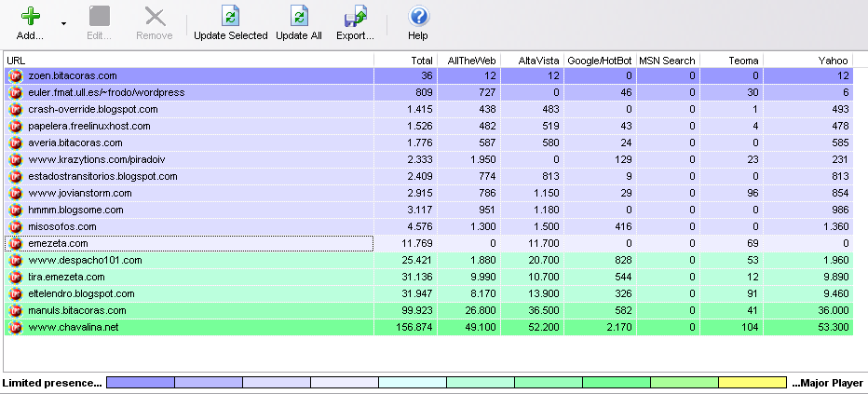Click the Update All toolbar icon
The height and width of the screenshot is (394, 868).
(299, 16)
